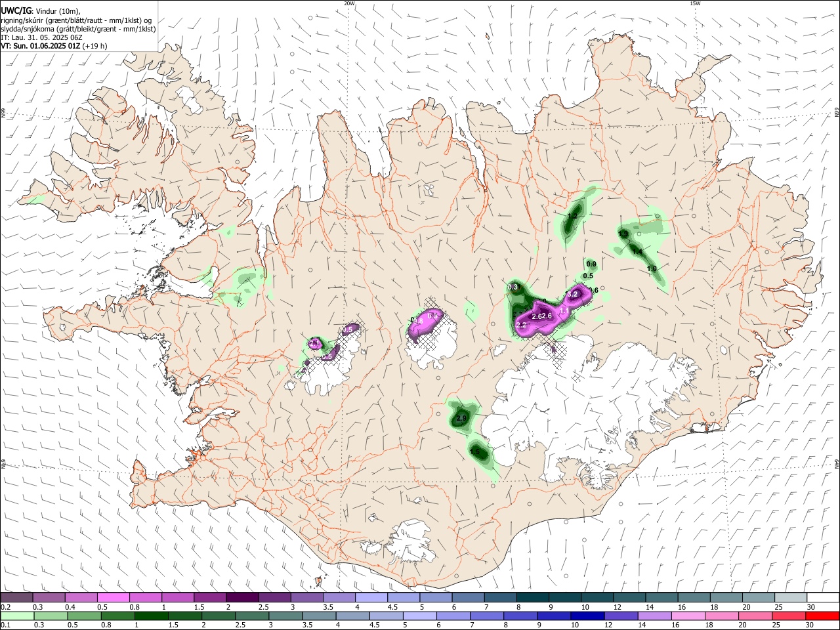The width and height of the screenshot is (840, 630).
Task: Pick the snow legend swatch between 12 and 14
Action: tap(630, 597)
